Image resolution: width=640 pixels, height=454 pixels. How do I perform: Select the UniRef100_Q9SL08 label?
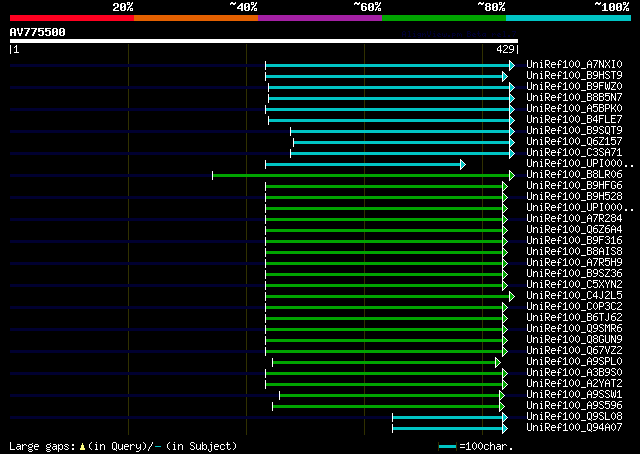click(x=574, y=417)
